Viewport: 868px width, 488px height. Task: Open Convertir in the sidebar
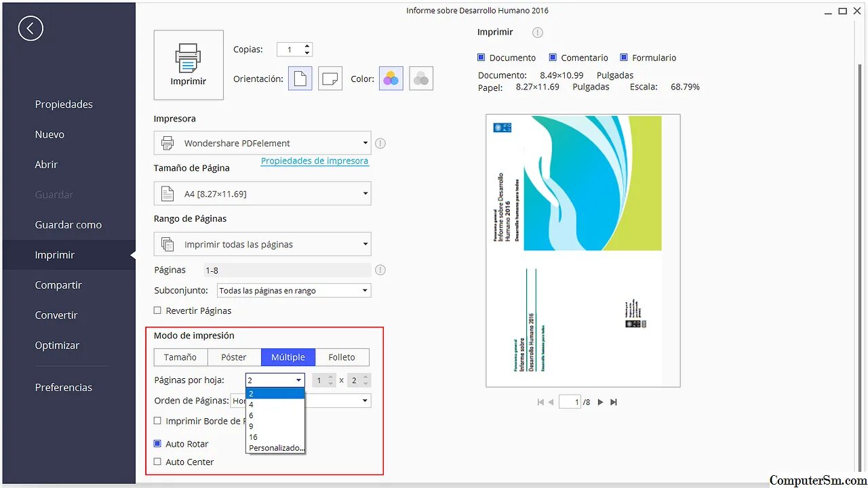56,315
